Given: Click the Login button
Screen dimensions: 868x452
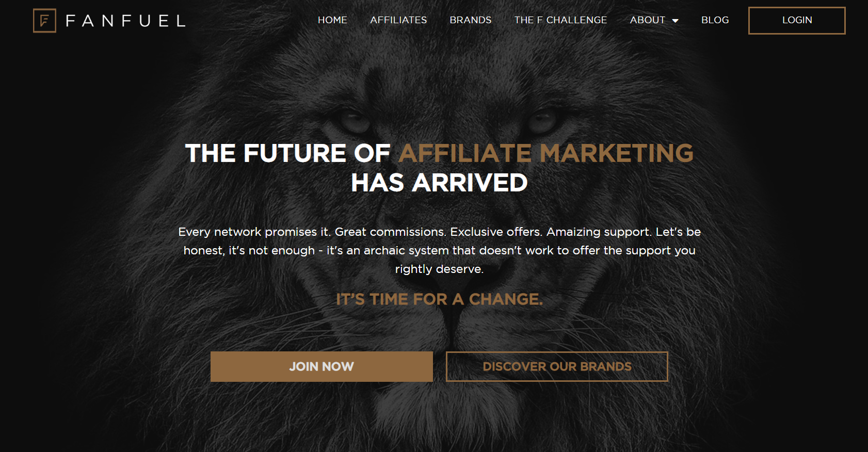Looking at the screenshot, I should click(x=797, y=21).
